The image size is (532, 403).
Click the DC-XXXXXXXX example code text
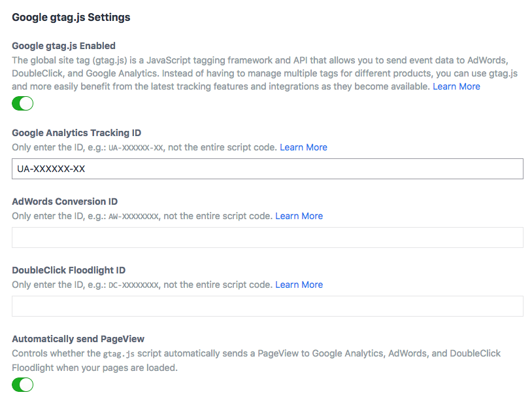pos(133,285)
